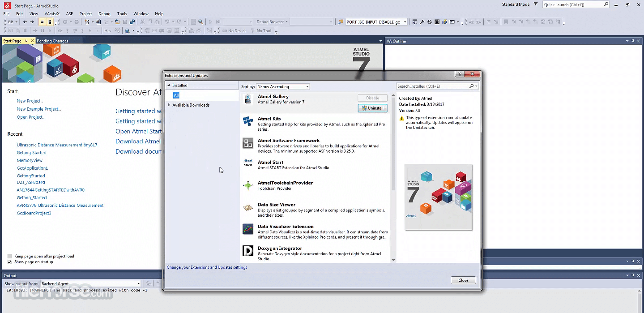Open the Search Installed options arrow
The height and width of the screenshot is (313, 644).
coord(476,86)
